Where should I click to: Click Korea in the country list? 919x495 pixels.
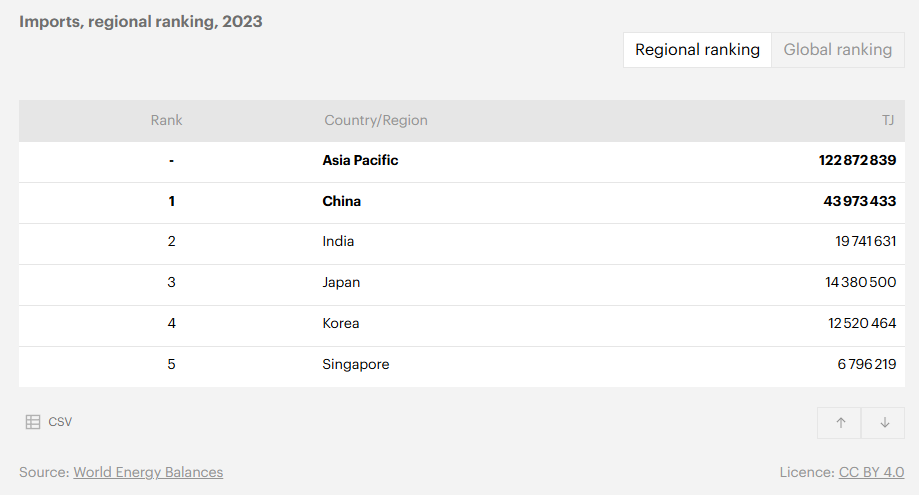point(340,323)
